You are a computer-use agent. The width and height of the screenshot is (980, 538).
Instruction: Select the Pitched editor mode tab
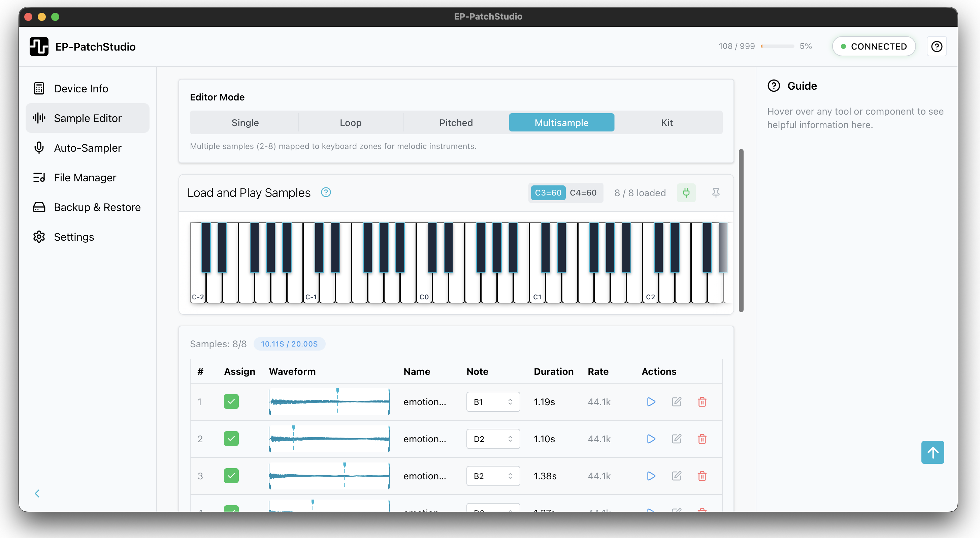coord(456,123)
